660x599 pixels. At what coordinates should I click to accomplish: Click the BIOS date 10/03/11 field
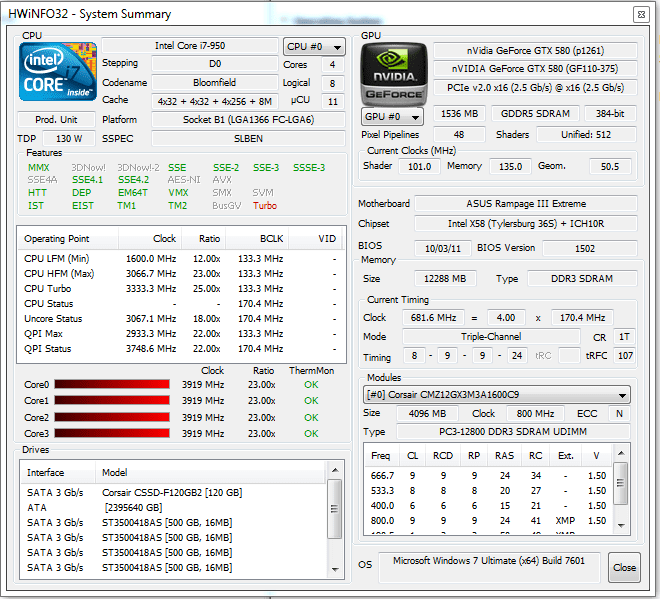442,248
